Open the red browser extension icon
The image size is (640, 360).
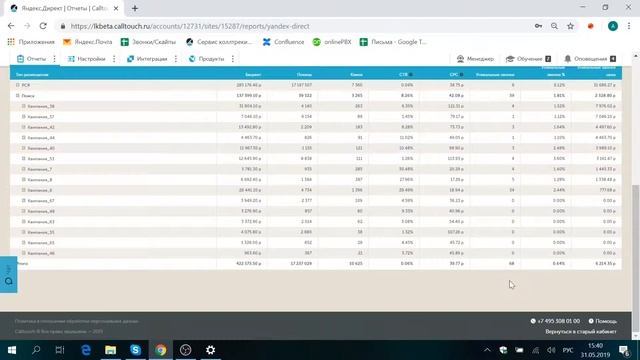(591, 26)
